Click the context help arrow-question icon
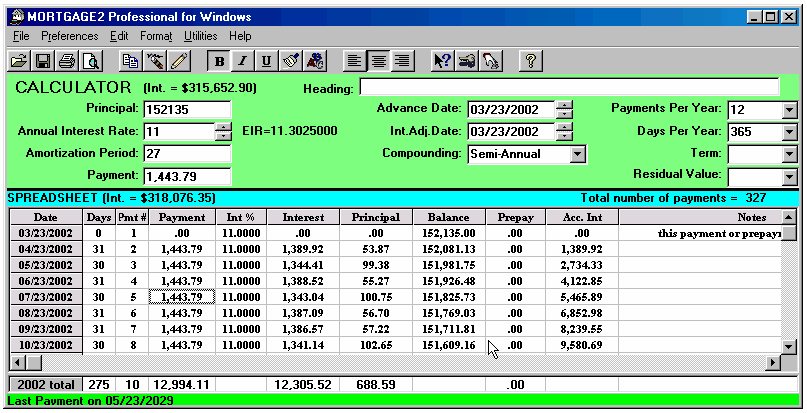Viewport: 807px width, 413px height. [x=442, y=61]
